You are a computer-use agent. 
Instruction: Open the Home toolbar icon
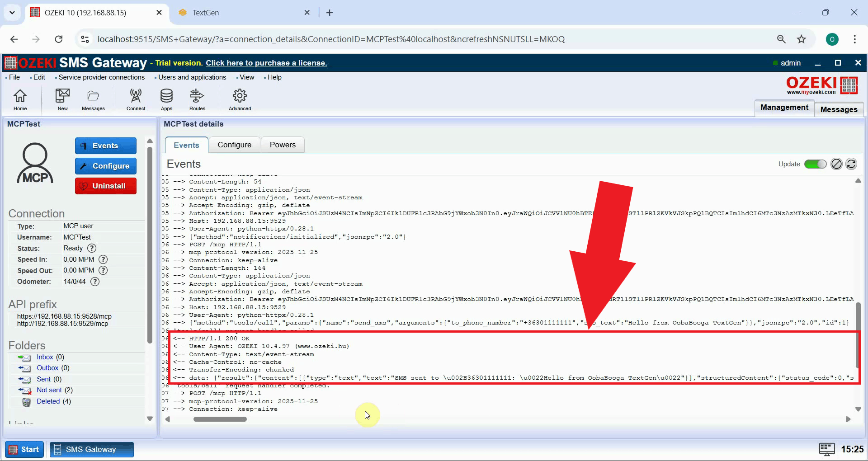[20, 99]
